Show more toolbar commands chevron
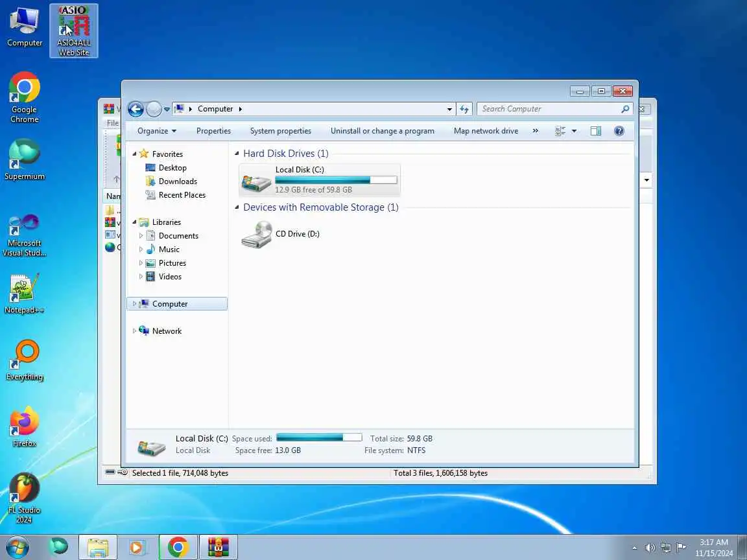 tap(536, 131)
